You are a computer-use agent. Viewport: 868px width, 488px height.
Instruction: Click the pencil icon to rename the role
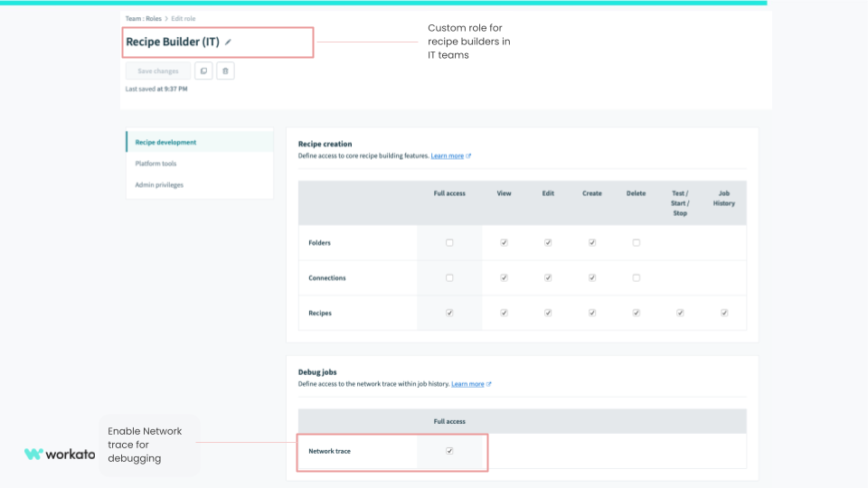(x=228, y=42)
